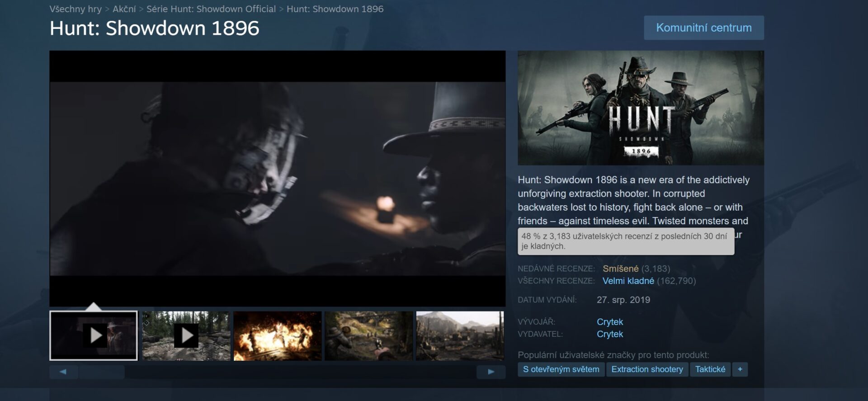Click the VÝVOJÁŘ label
This screenshot has height=401, width=868.
coord(536,322)
